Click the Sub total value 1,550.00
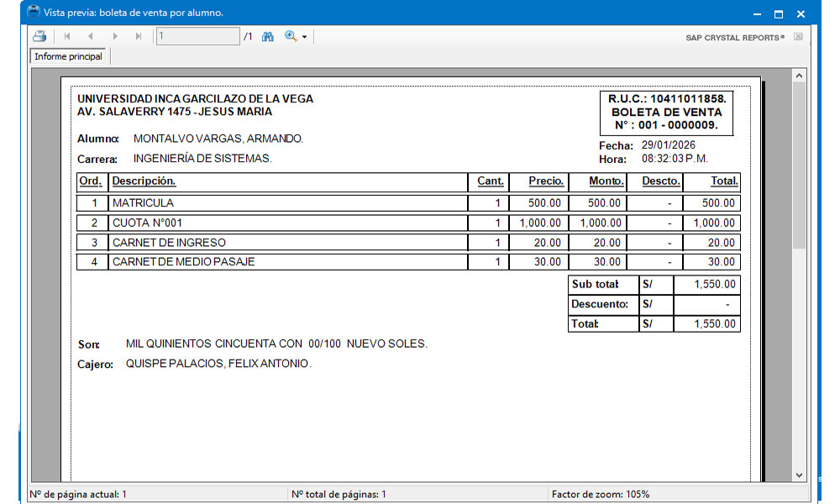 tap(715, 285)
